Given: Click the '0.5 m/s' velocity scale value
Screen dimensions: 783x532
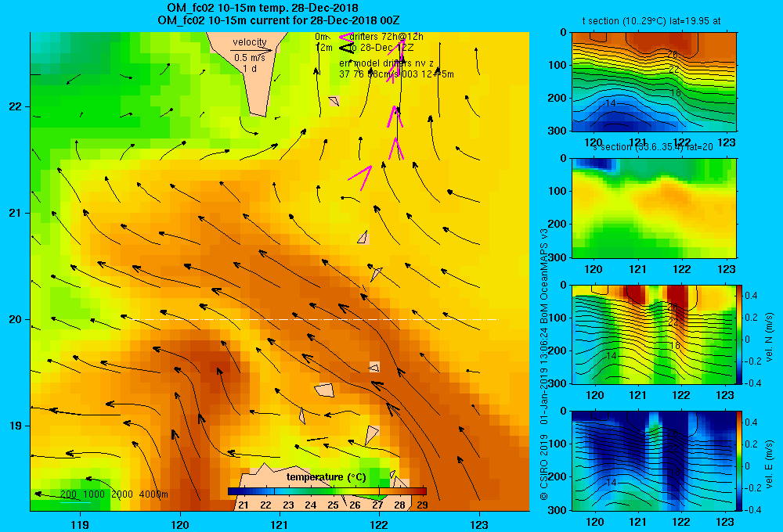Looking at the screenshot, I should point(250,58).
